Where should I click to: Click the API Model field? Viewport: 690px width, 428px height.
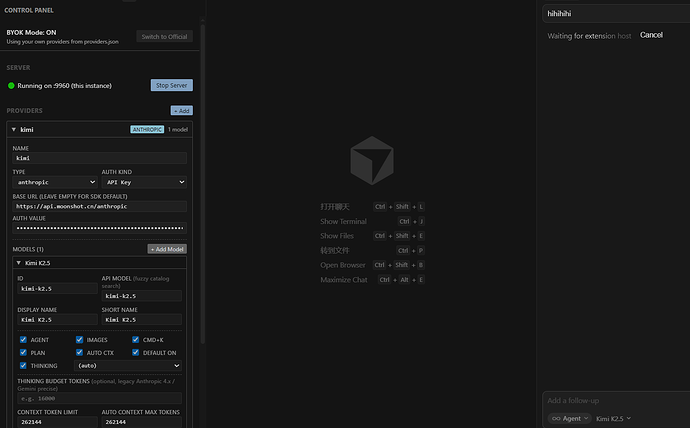142,296
